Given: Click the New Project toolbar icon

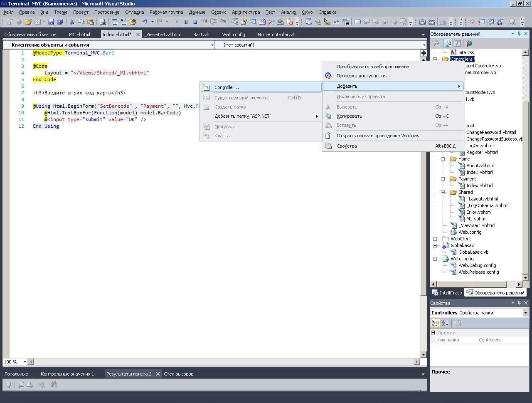Looking at the screenshot, I should point(10,22).
